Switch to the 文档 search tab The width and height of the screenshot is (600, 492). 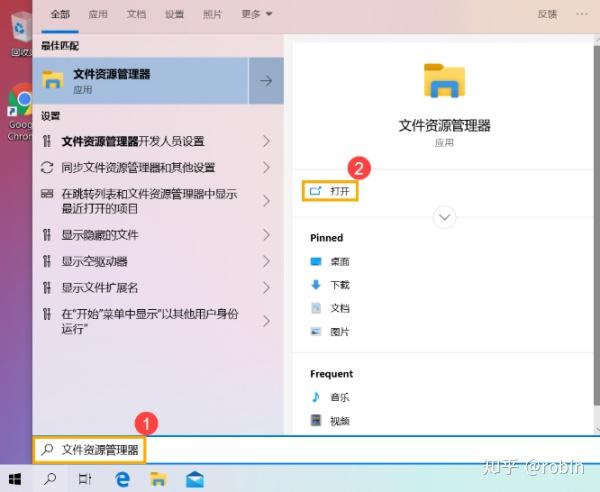tap(136, 15)
